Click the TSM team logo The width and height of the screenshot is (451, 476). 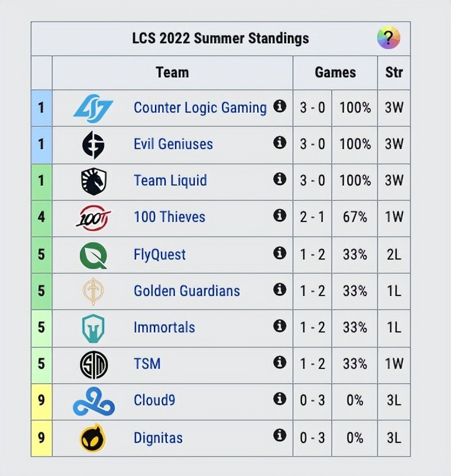93,364
